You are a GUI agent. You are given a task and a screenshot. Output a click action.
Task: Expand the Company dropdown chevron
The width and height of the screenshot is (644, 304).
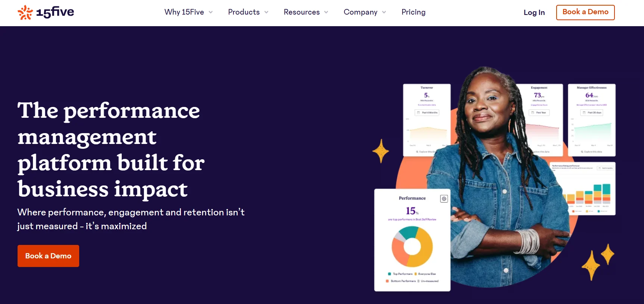click(384, 12)
